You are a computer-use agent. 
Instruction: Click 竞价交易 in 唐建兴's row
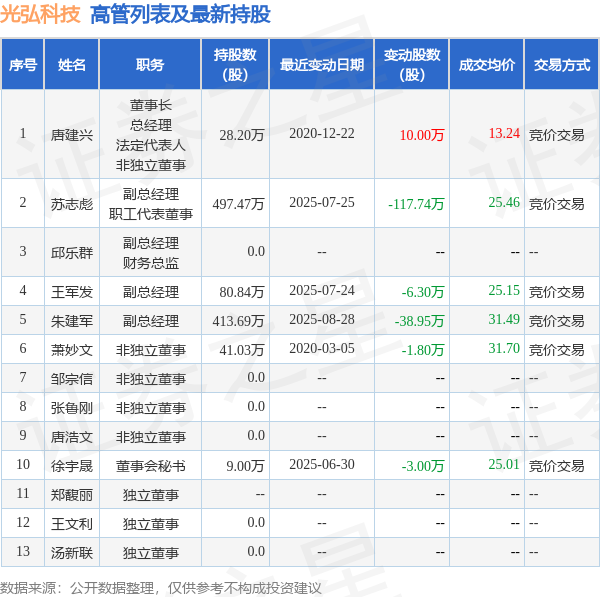[x=556, y=135]
